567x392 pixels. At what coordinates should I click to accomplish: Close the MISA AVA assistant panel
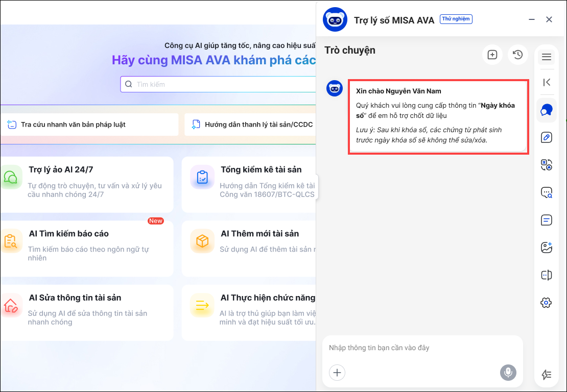tap(549, 19)
